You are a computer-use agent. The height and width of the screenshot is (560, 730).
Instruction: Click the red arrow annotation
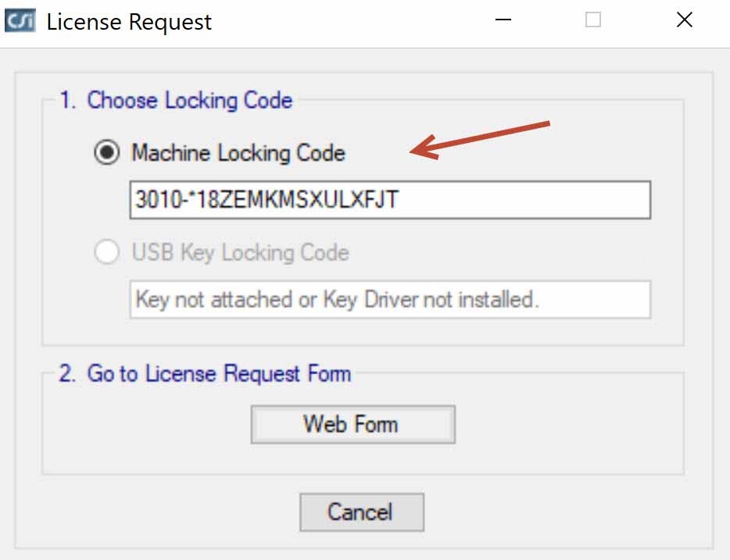pyautogui.click(x=481, y=137)
